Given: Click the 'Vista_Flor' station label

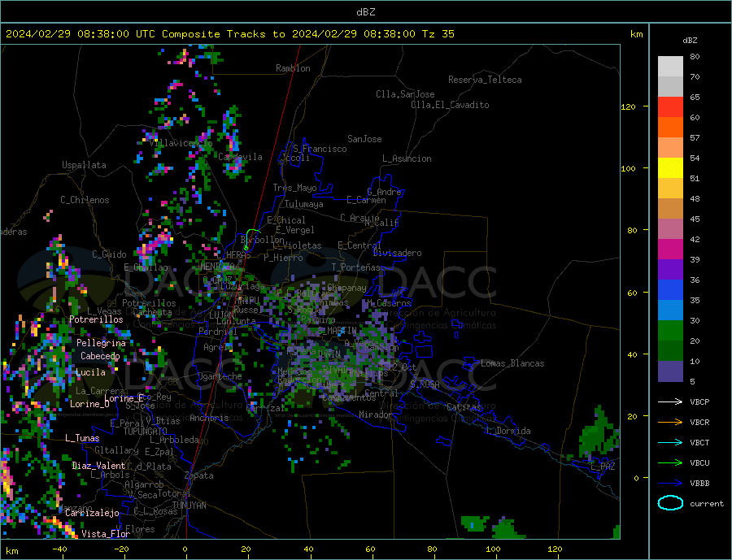Looking at the screenshot, I should pyautogui.click(x=106, y=534).
